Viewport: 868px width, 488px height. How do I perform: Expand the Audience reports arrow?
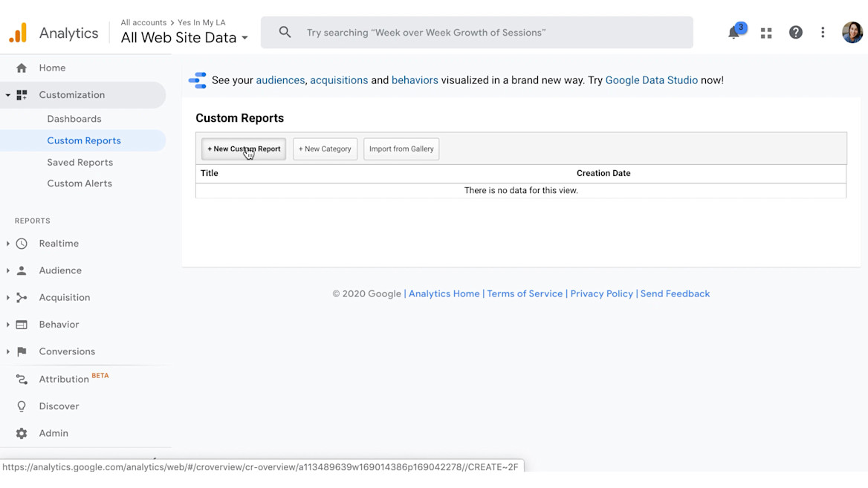pos(7,270)
